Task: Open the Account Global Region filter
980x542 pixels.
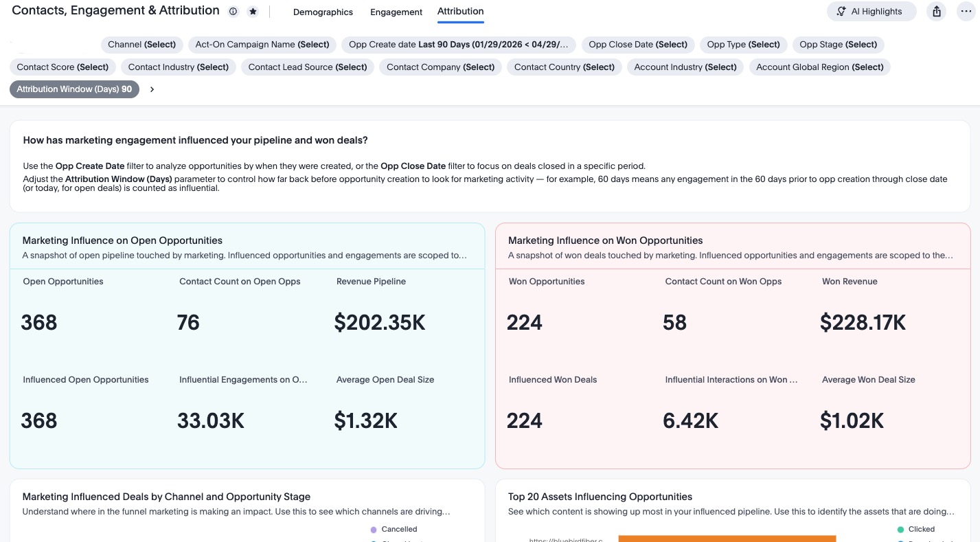Action: pos(820,67)
